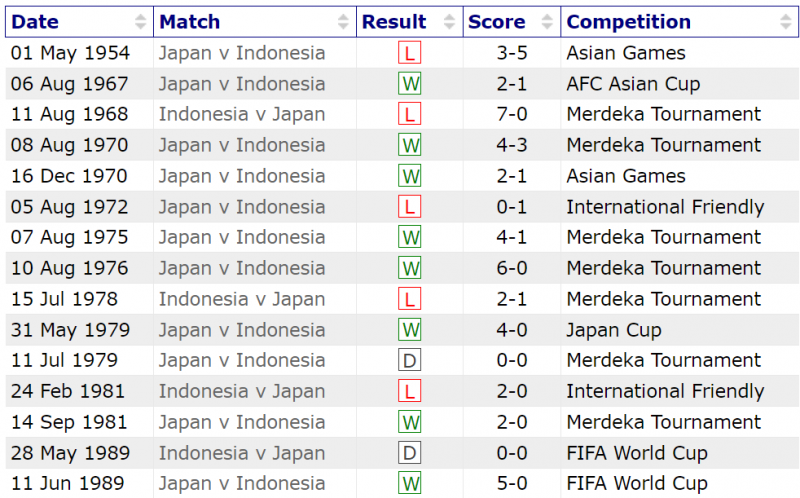Click the Date column header text

(x=35, y=22)
